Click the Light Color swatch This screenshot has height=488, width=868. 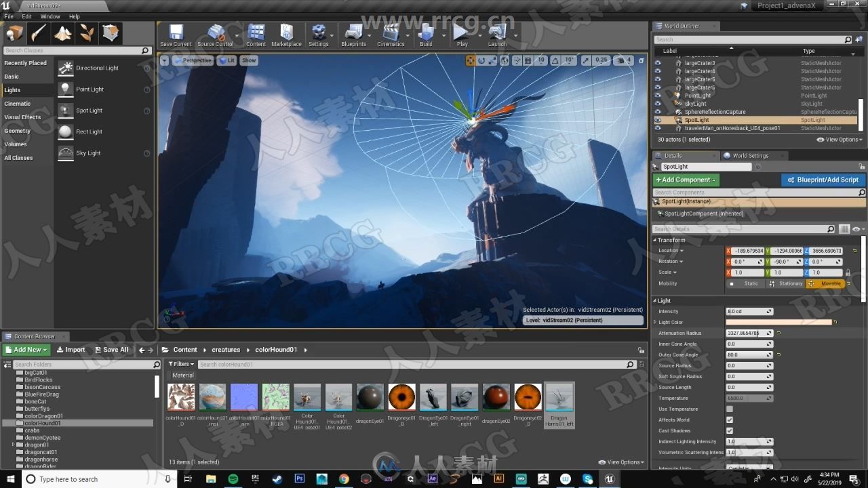779,322
